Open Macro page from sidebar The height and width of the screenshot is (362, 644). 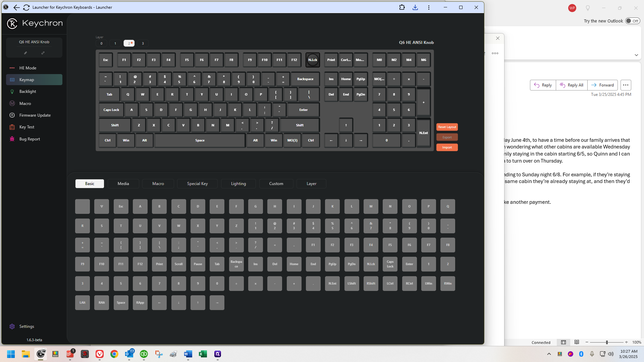point(34,104)
